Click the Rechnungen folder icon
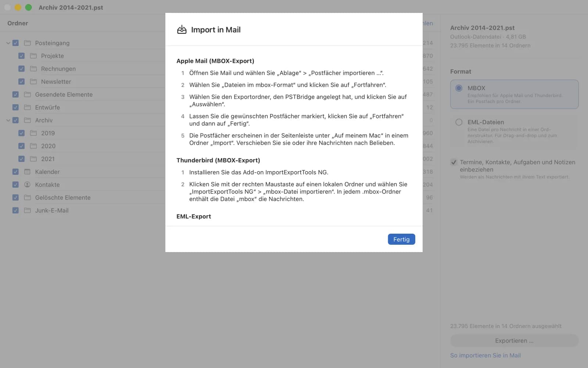Screen dimensions: 588x368 (x=33, y=69)
